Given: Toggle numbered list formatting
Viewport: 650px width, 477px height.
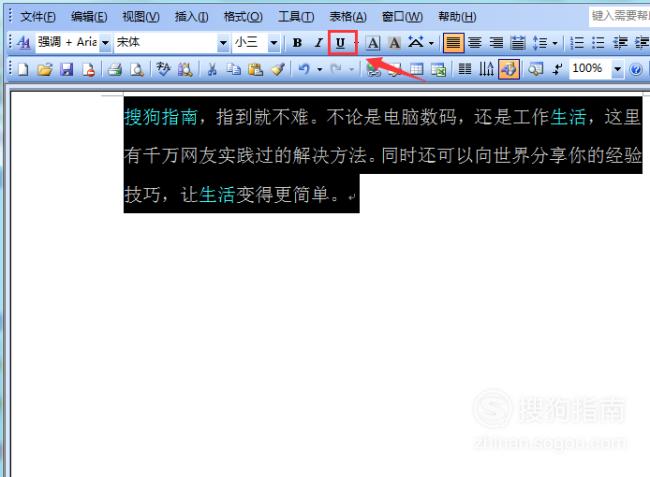Looking at the screenshot, I should [x=577, y=43].
